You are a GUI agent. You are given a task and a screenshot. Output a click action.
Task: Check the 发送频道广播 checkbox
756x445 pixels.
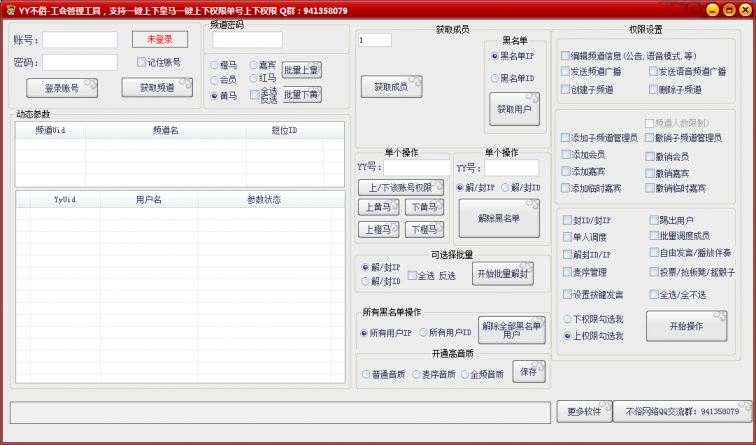(565, 71)
